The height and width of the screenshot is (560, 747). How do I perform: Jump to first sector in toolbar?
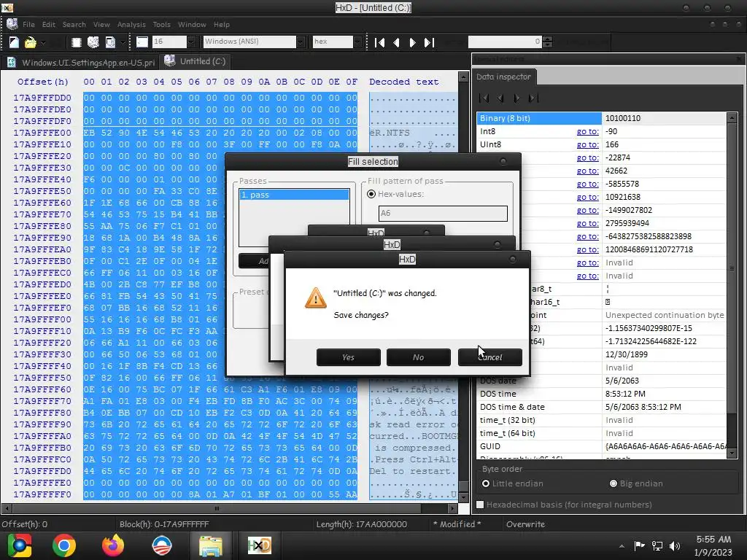point(379,43)
